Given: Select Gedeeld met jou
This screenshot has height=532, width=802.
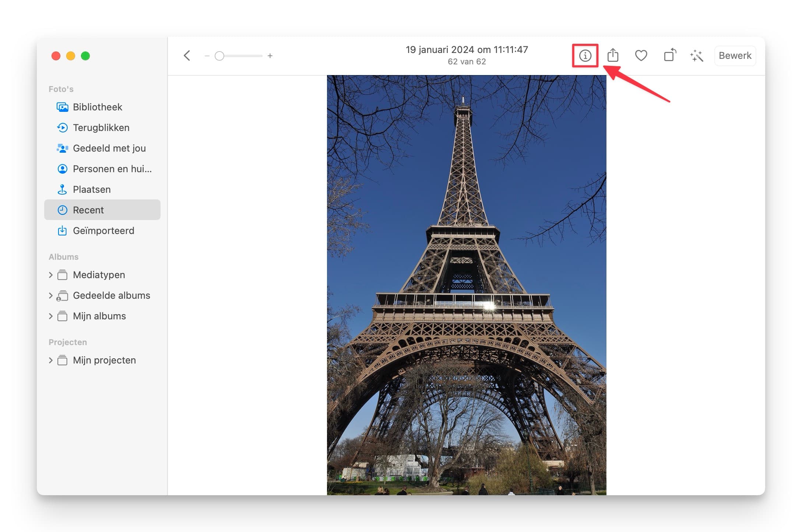Looking at the screenshot, I should tap(102, 148).
